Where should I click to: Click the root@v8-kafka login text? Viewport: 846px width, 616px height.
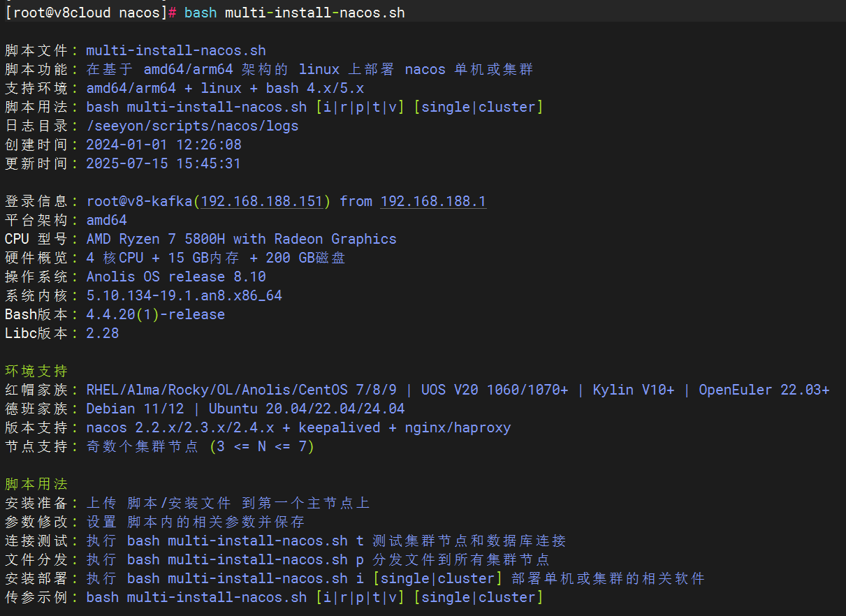(x=139, y=201)
